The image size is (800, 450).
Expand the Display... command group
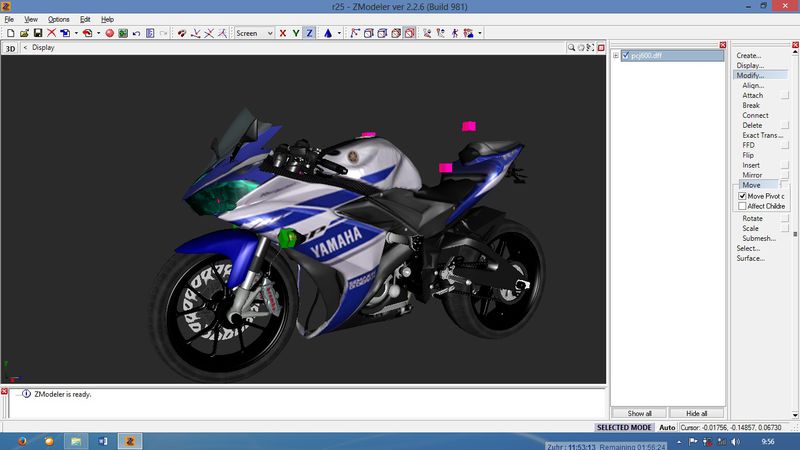(750, 65)
